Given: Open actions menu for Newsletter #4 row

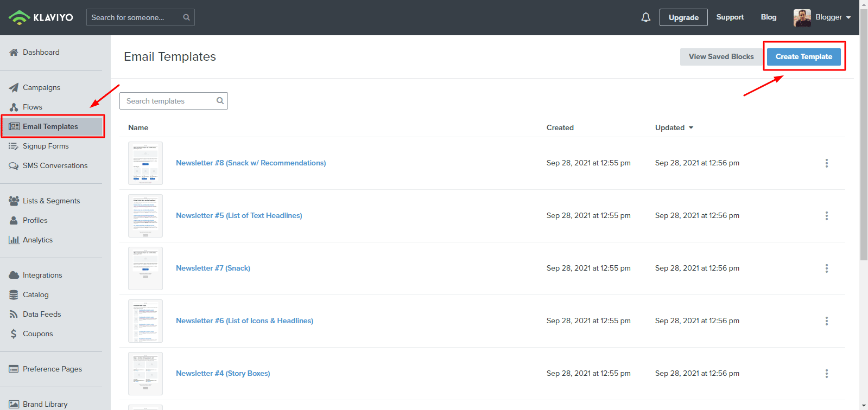Looking at the screenshot, I should pyautogui.click(x=826, y=374).
